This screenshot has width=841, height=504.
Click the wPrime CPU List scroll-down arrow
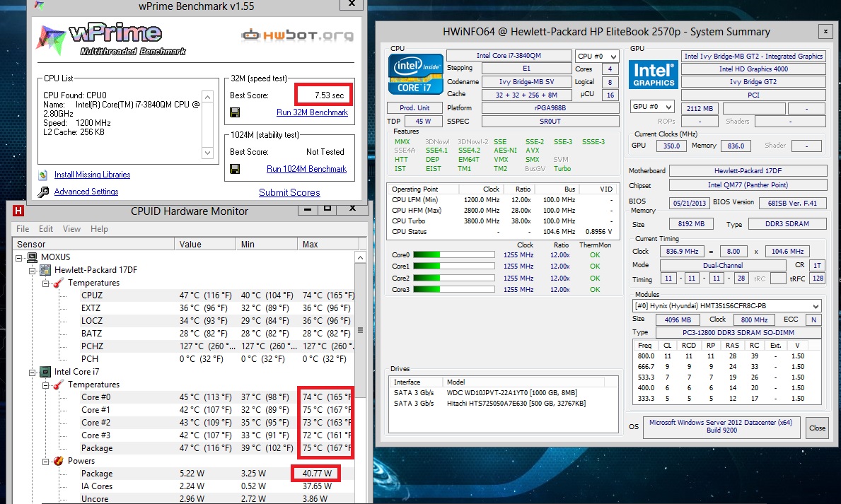pos(207,153)
